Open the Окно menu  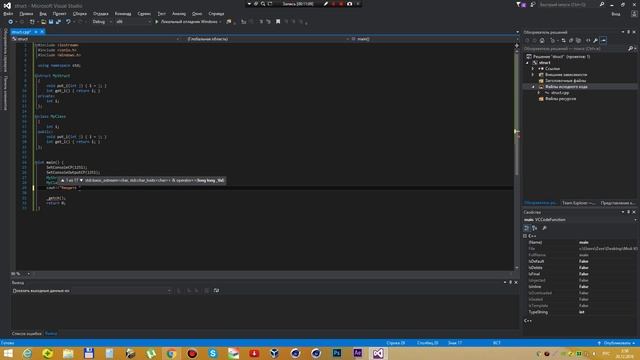click(197, 13)
